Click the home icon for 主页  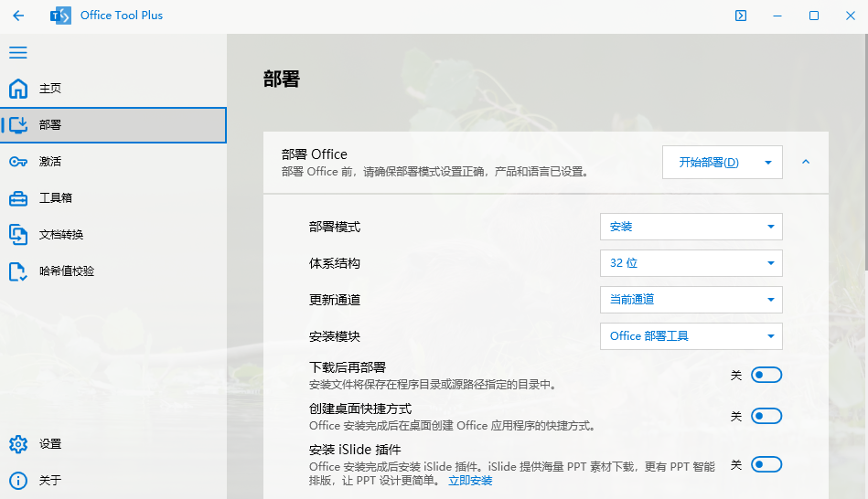(x=17, y=89)
